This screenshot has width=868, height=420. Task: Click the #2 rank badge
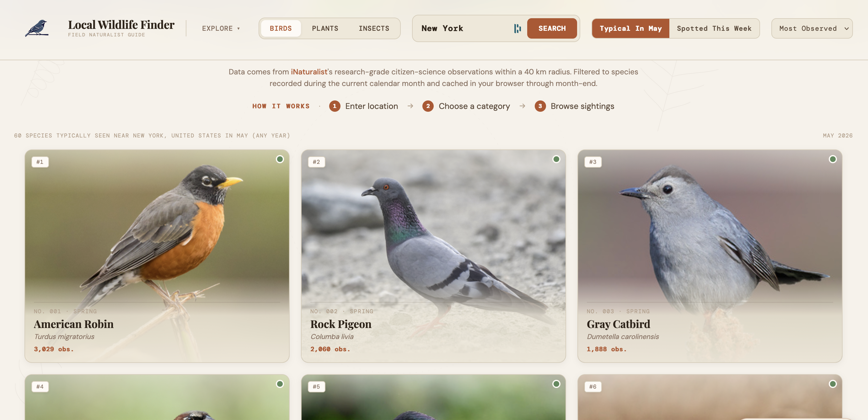tap(316, 162)
